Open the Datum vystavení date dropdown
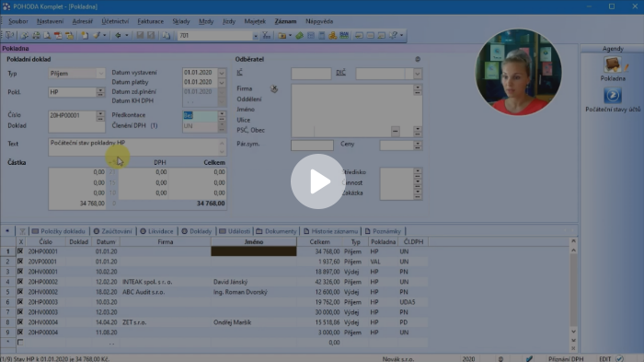Screen dimensions: 644x362 pos(222,73)
